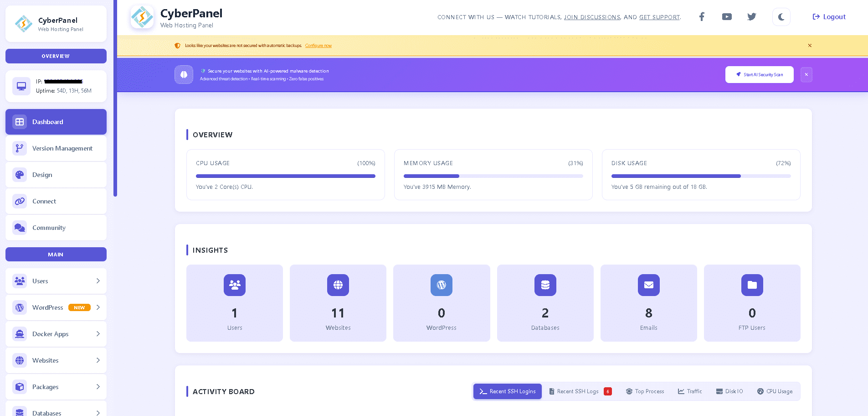Click the Disk Usage progress bar
The image size is (868, 416).
[x=701, y=176]
